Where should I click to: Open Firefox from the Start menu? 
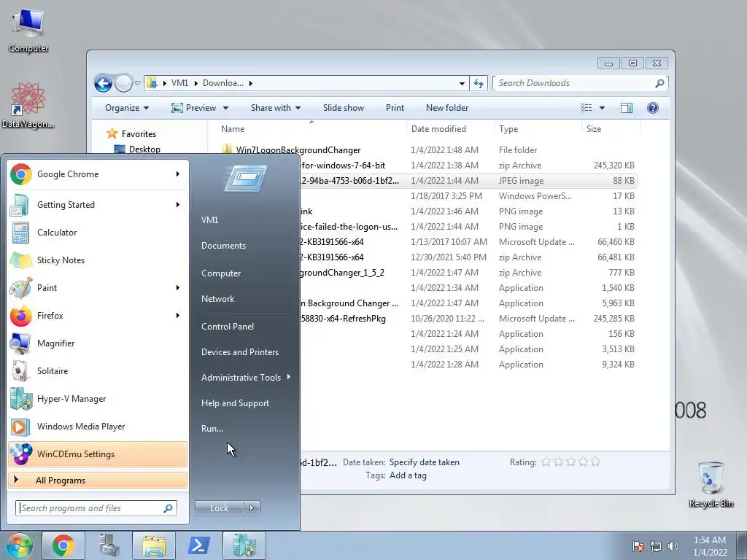pyautogui.click(x=98, y=315)
